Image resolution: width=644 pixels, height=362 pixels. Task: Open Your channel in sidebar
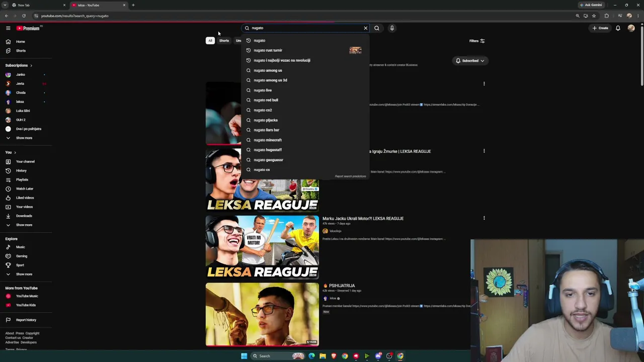click(x=25, y=161)
